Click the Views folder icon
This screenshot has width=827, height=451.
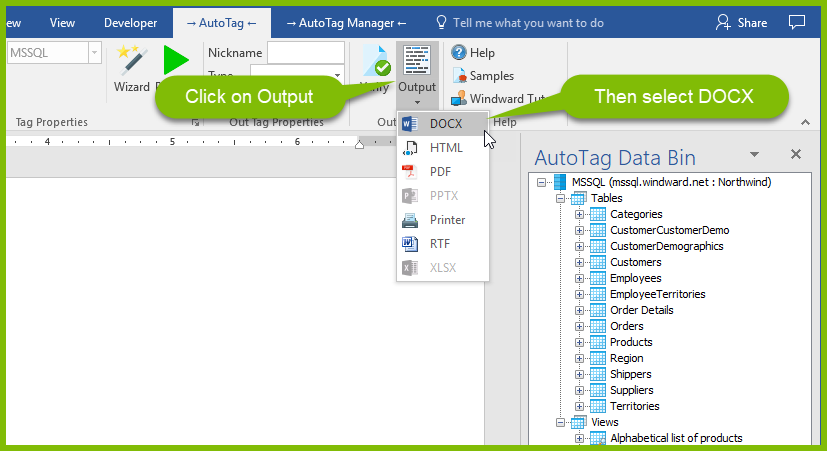pyautogui.click(x=579, y=422)
